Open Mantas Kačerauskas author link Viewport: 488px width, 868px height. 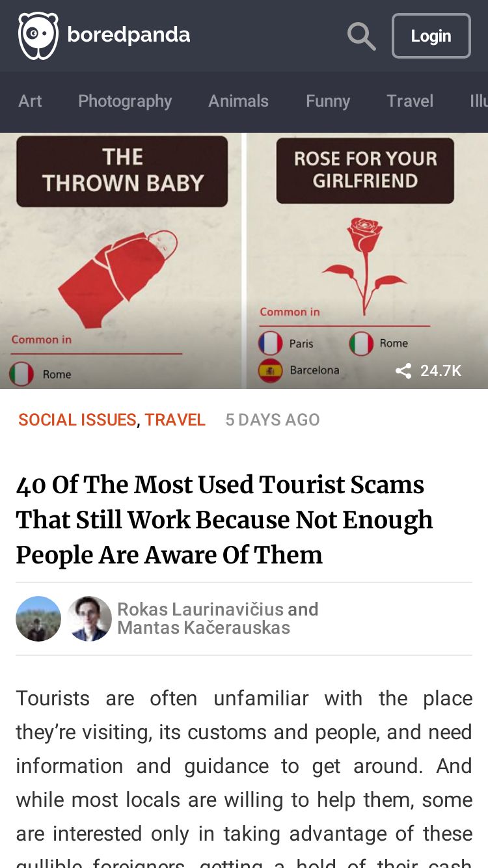point(204,627)
